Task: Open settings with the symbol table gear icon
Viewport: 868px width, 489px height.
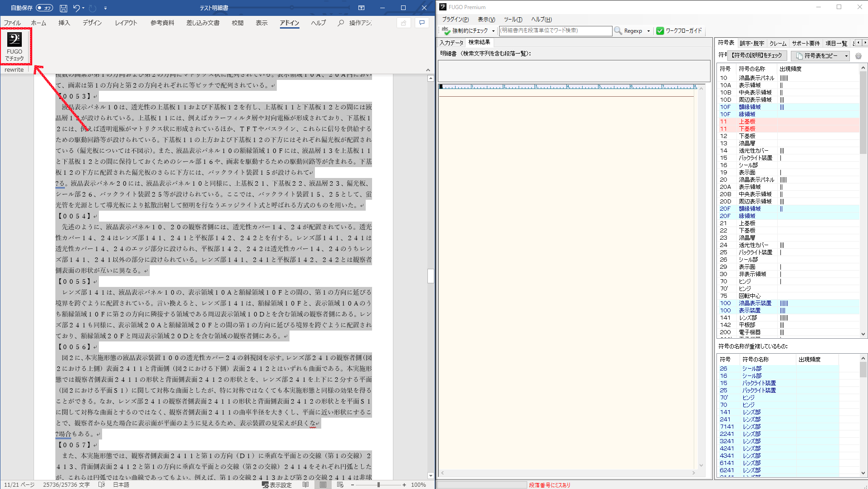Action: point(858,56)
